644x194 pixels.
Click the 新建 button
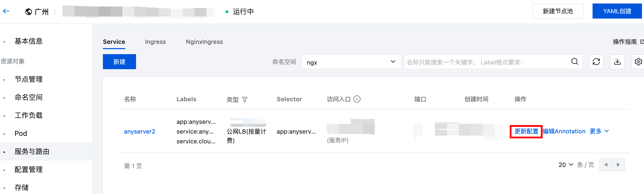pyautogui.click(x=119, y=62)
